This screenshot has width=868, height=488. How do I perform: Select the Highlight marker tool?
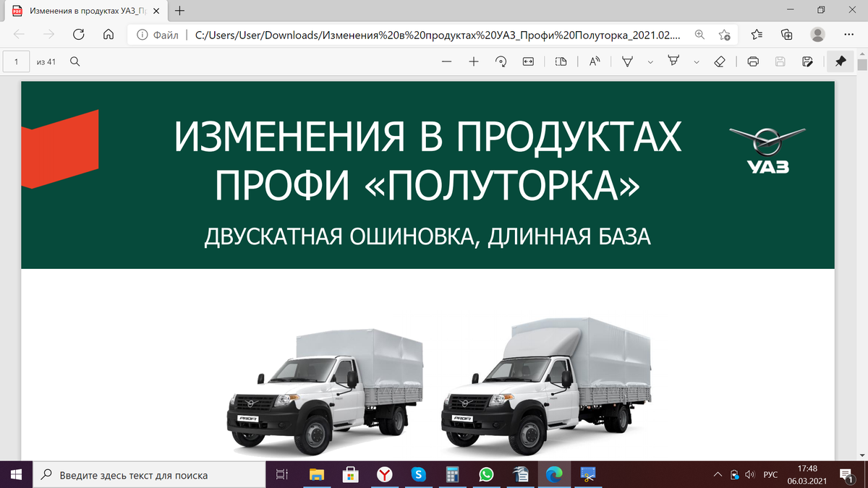coord(674,62)
